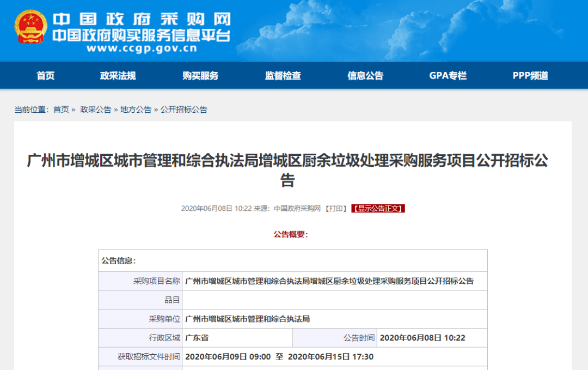Click the 2020年06月08日 10:22 table value
588x370 pixels.
(x=422, y=338)
